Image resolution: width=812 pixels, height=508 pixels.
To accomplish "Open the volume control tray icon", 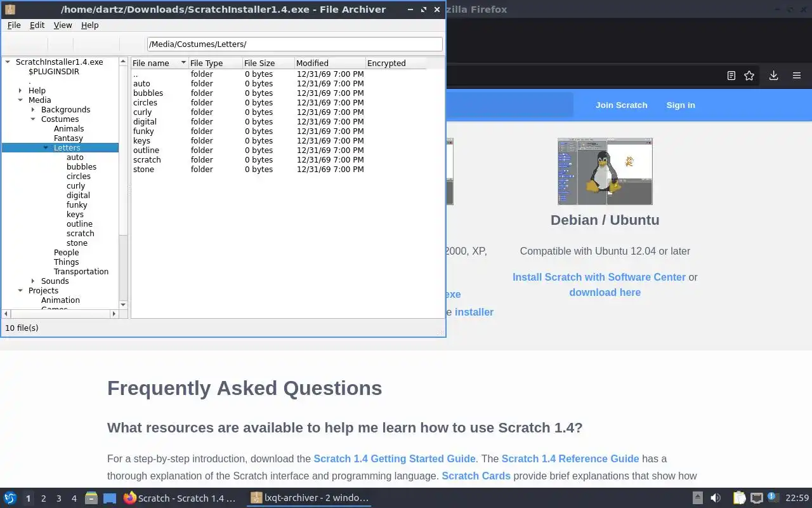I will coord(716,498).
